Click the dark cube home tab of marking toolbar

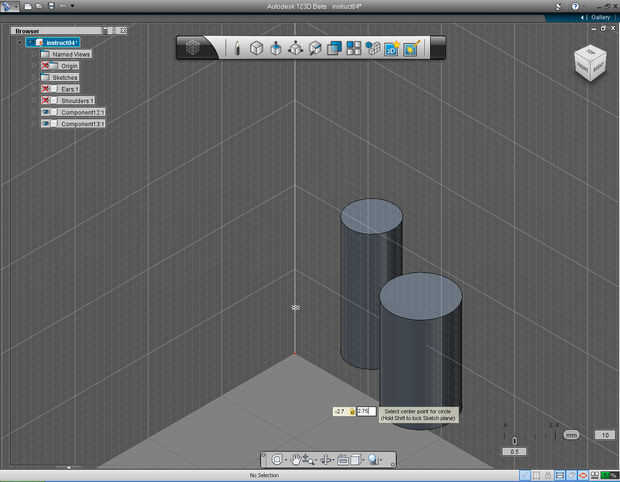point(193,48)
